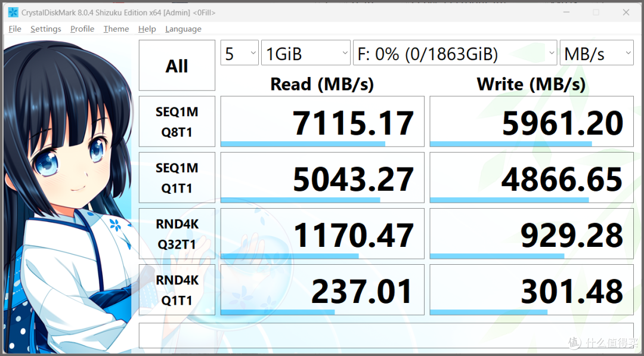Image resolution: width=644 pixels, height=356 pixels.
Task: Open the Language menu
Action: (x=183, y=29)
